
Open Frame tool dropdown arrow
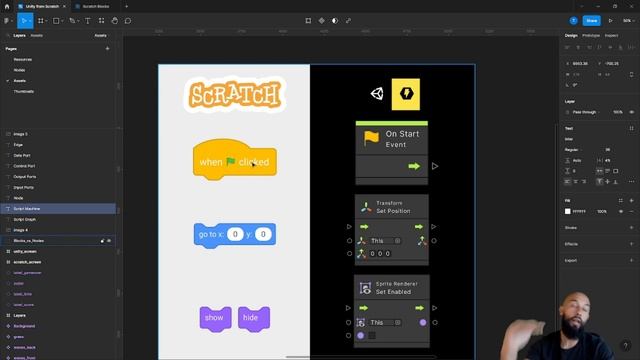[47, 21]
